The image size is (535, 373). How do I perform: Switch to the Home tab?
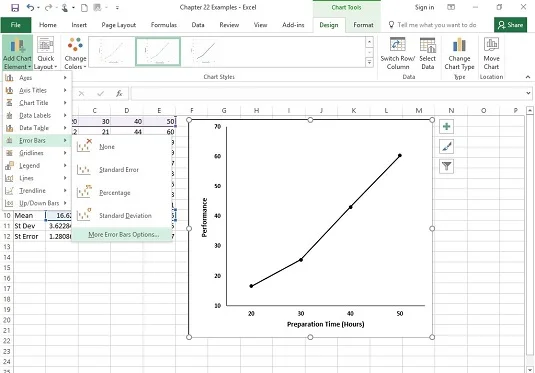tap(48, 25)
